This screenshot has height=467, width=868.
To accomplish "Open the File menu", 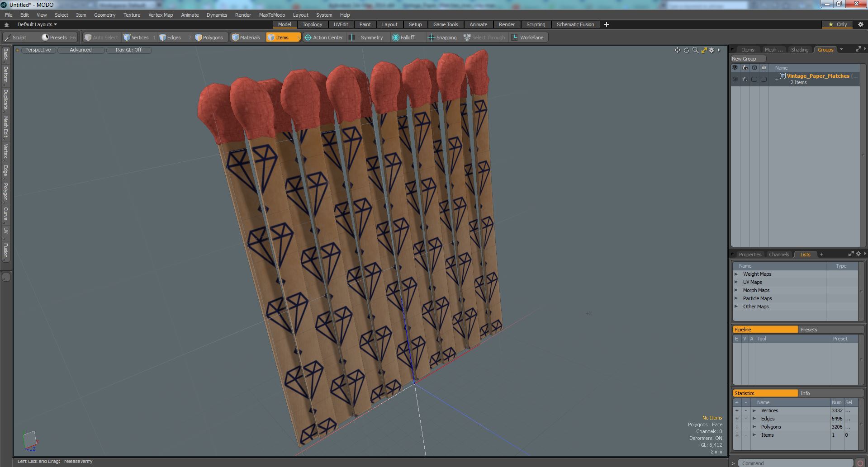I will pyautogui.click(x=9, y=15).
